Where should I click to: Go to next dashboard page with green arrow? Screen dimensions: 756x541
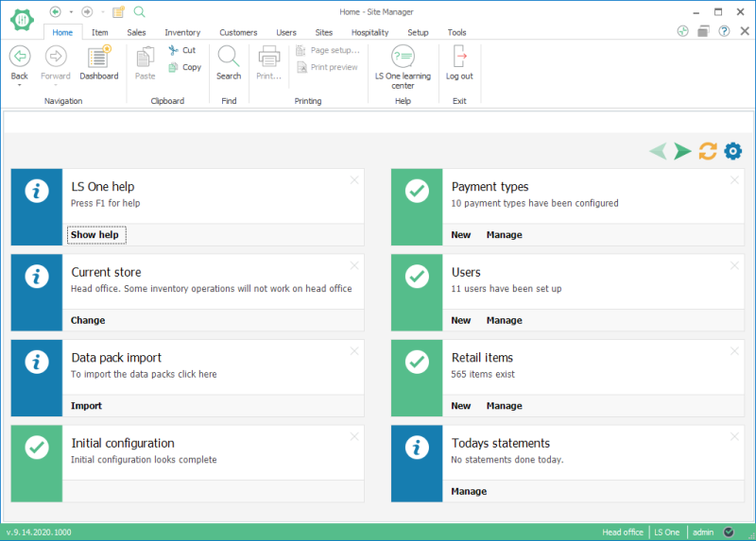tap(682, 151)
